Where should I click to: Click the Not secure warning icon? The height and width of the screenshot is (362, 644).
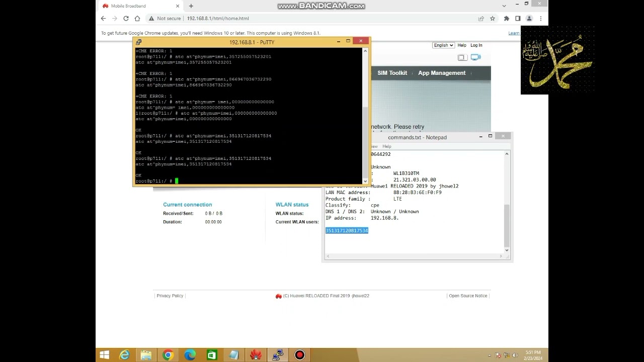coord(151,18)
